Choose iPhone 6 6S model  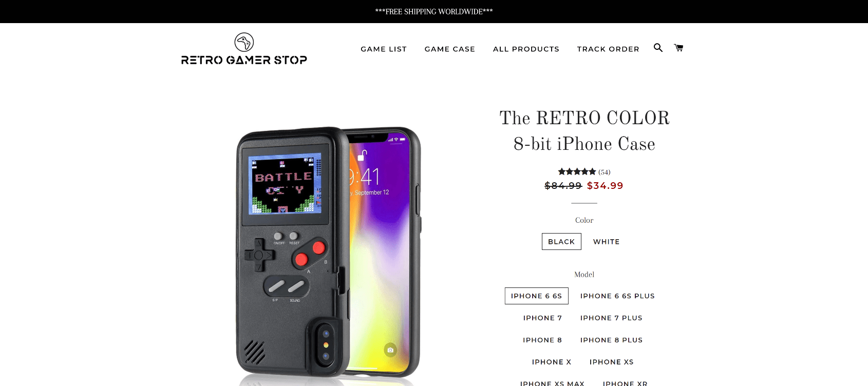(537, 296)
